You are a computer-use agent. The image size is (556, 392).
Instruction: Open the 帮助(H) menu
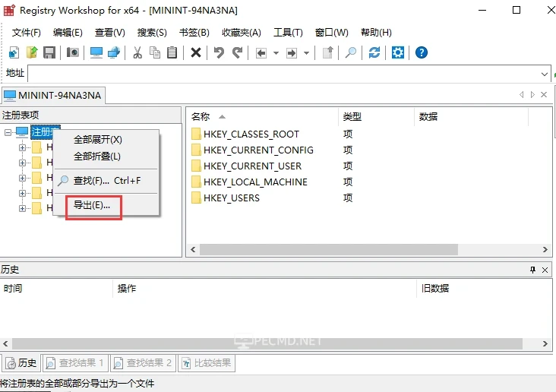[x=376, y=33]
